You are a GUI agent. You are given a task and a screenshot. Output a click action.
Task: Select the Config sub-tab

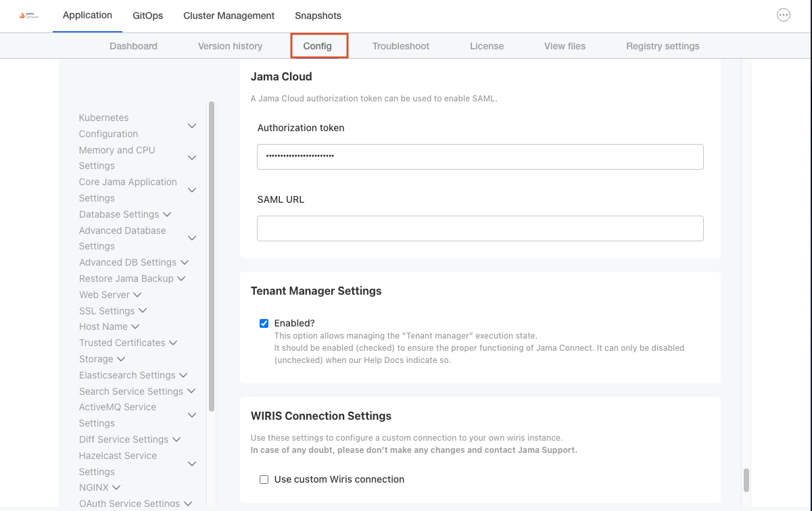(x=318, y=46)
